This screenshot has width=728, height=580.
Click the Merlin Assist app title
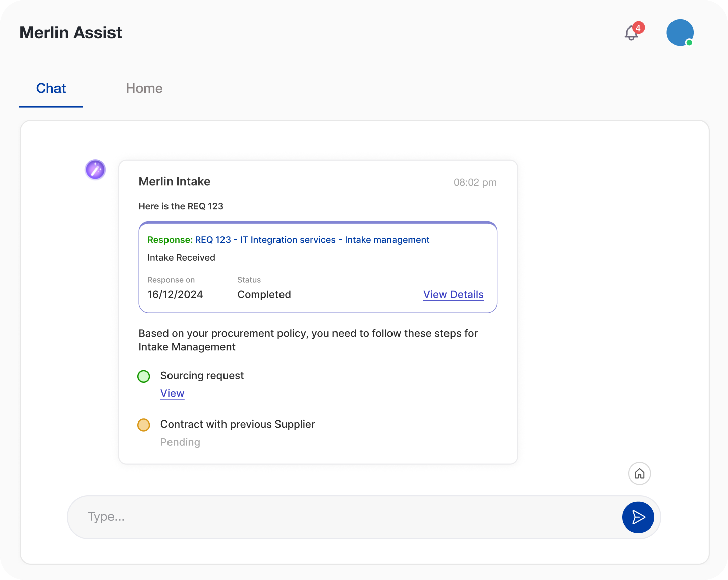click(71, 33)
